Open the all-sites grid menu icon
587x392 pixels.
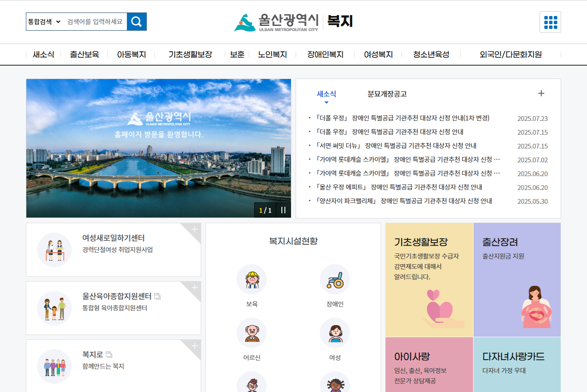[x=550, y=22]
